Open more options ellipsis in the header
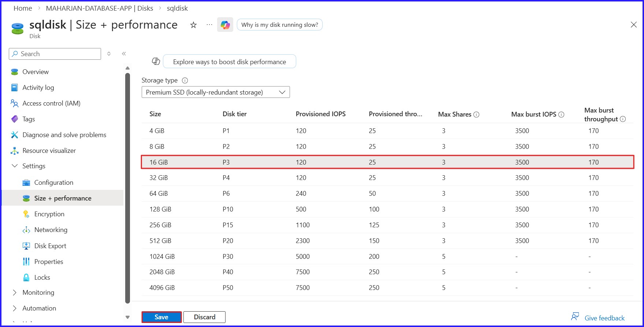 (x=209, y=25)
